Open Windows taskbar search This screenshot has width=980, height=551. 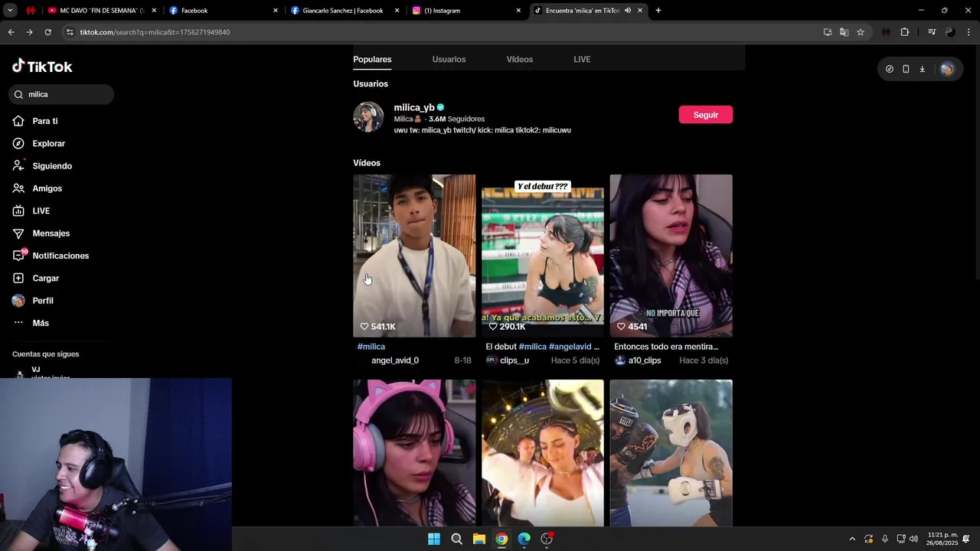[456, 539]
